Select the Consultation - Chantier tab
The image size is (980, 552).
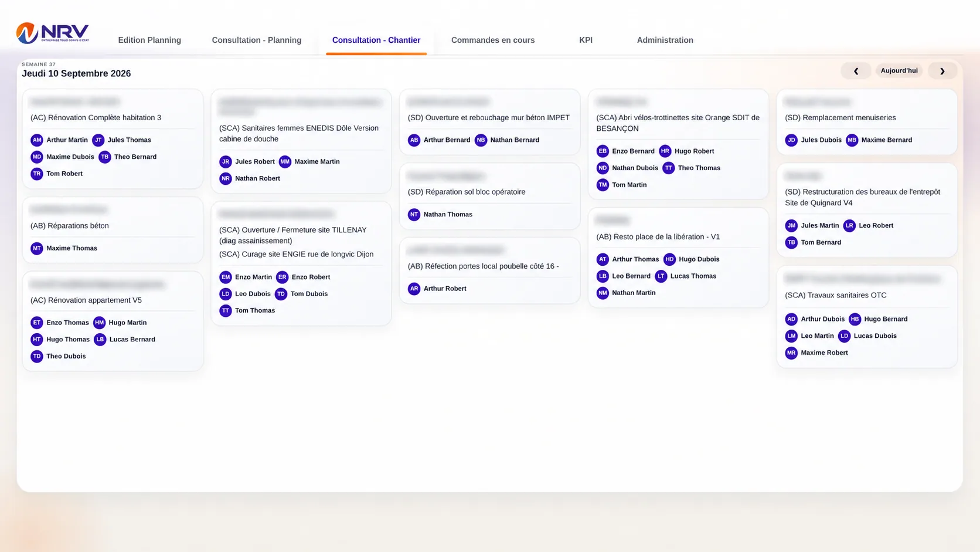tap(376, 40)
